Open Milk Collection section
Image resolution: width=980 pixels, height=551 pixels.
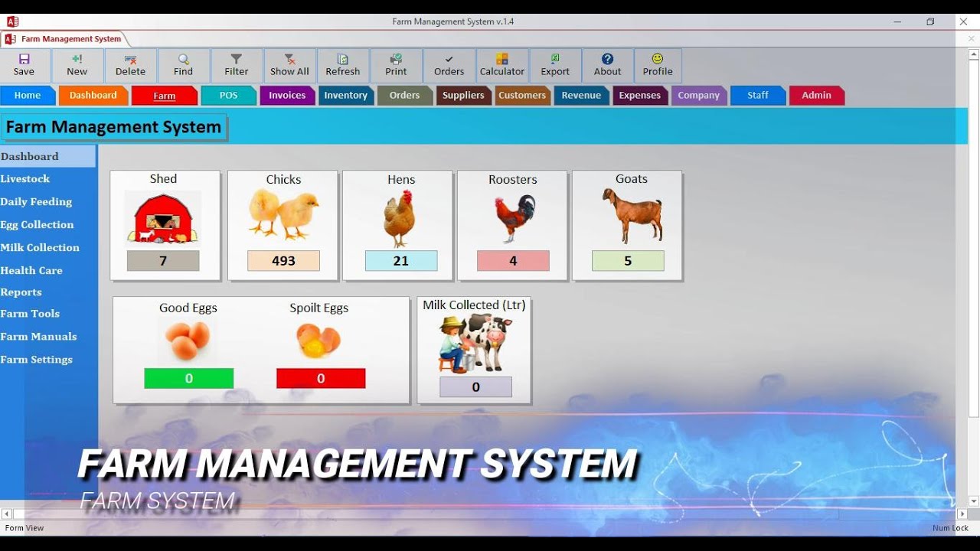40,248
